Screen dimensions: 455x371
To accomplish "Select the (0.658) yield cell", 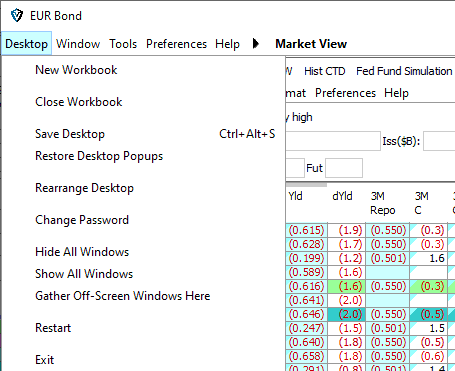I will (x=306, y=356).
